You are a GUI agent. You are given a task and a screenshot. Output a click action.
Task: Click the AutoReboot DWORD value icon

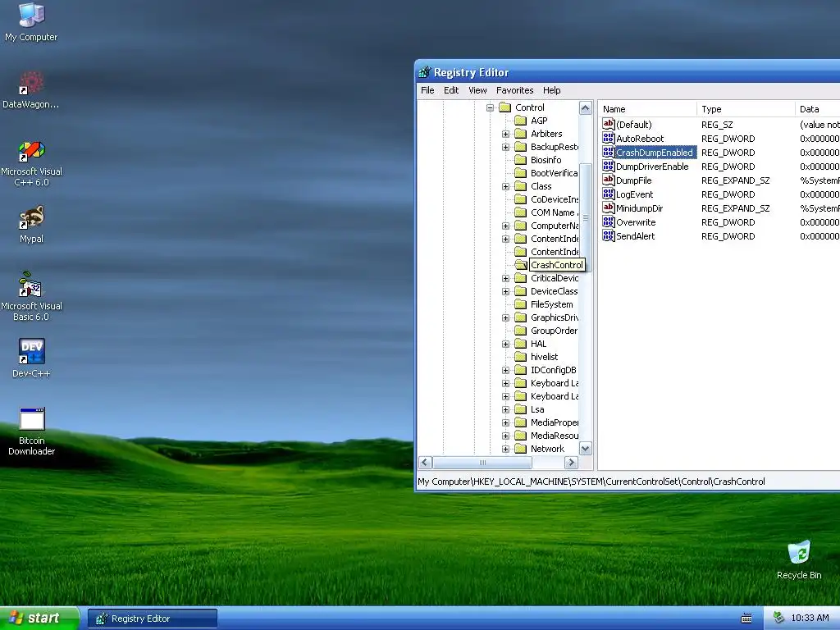608,138
